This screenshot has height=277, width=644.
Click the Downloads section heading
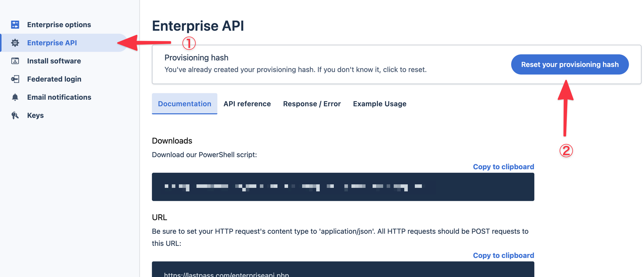172,141
